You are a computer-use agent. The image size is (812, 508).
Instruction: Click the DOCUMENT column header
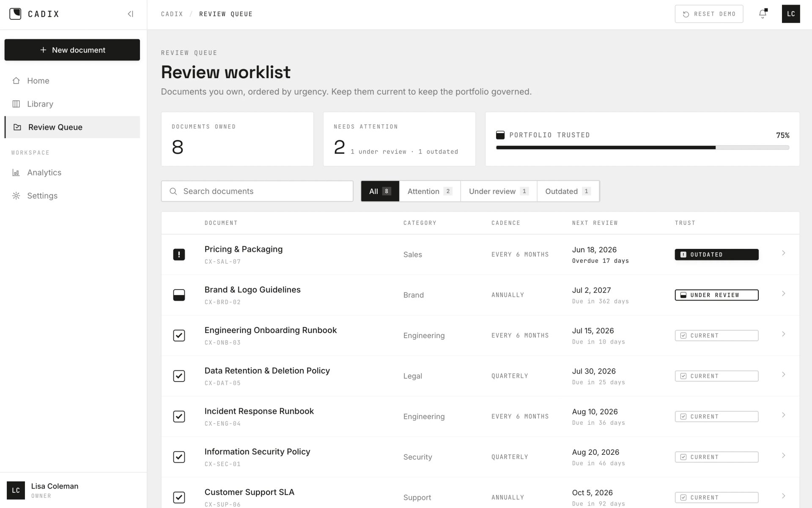[x=221, y=223]
